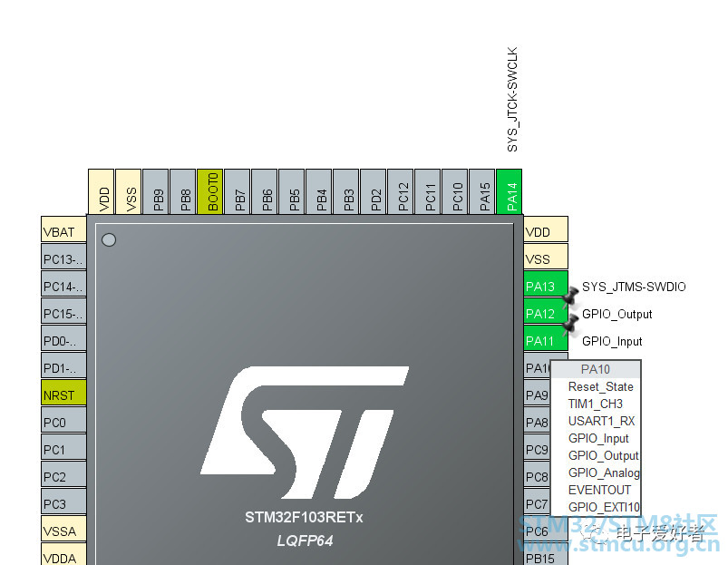
Task: Click the green PA14 pin
Action: pyautogui.click(x=510, y=191)
